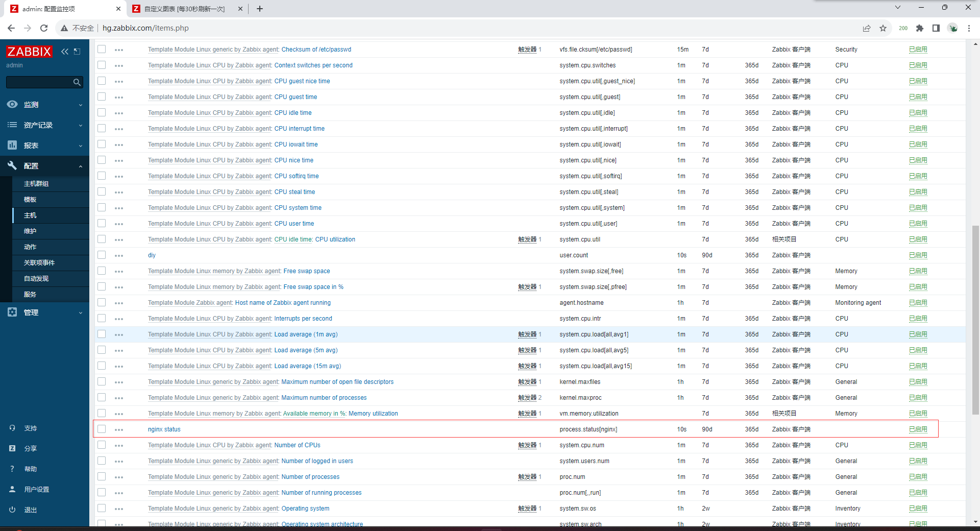Screen dimensions: 980x531
Task: Collapse the 配置 menu chevron
Action: click(x=81, y=166)
